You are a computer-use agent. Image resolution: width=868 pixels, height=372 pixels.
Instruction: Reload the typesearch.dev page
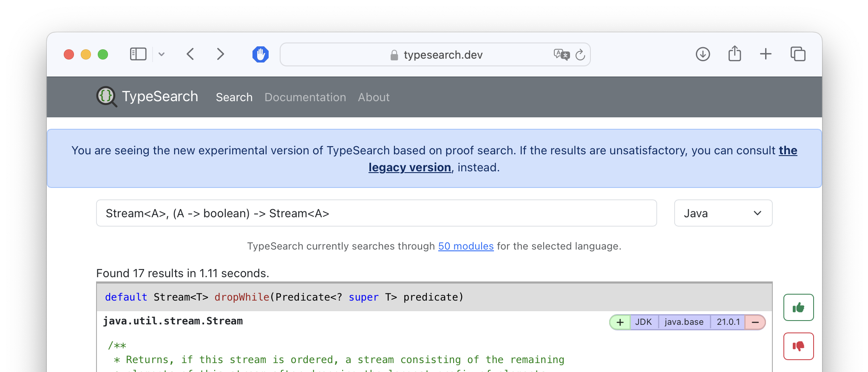coord(580,55)
